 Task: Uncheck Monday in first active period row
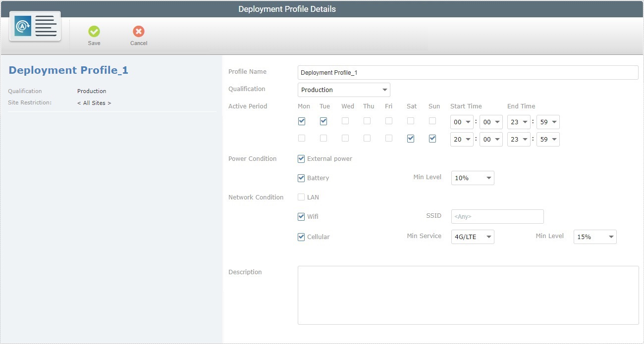pos(302,121)
